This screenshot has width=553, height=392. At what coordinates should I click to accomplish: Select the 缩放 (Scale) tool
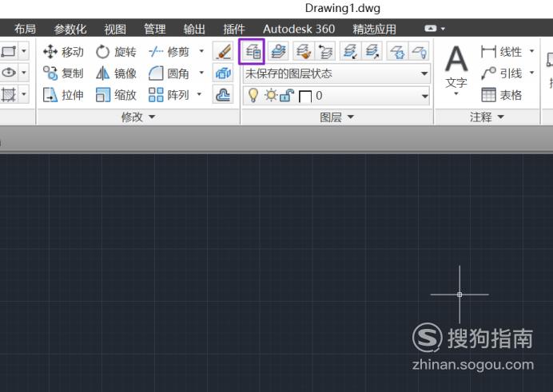tap(116, 95)
